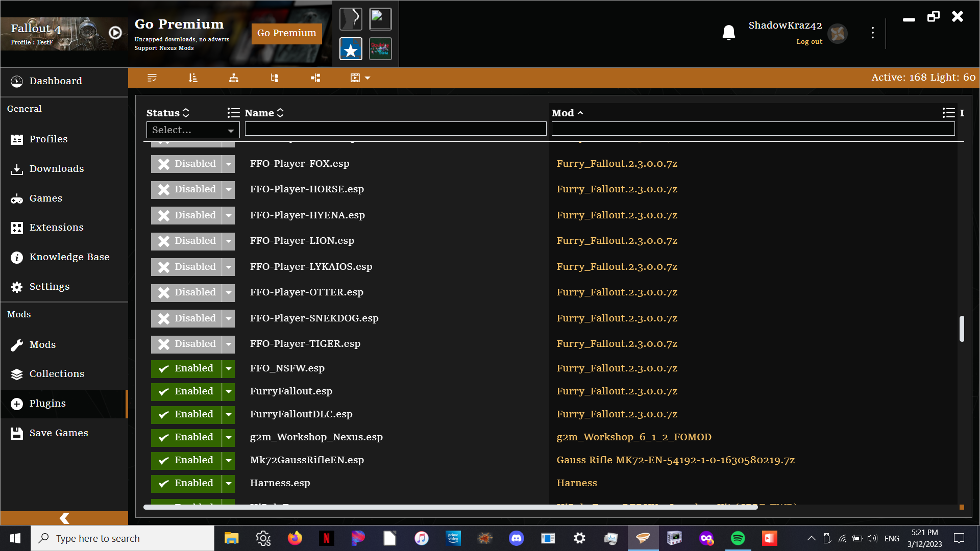Toggle FFO-Player-HYENA.esp Disabled status
Viewport: 980px width, 551px height.
[186, 215]
